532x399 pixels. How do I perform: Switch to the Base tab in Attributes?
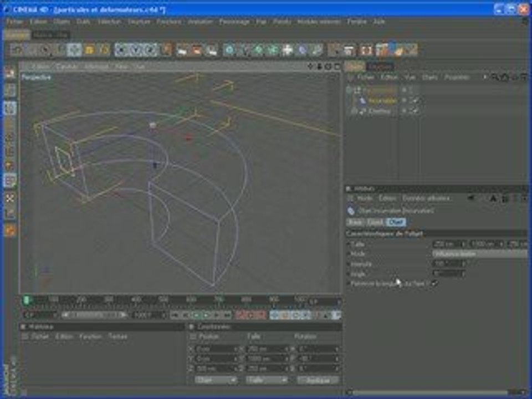(x=356, y=222)
